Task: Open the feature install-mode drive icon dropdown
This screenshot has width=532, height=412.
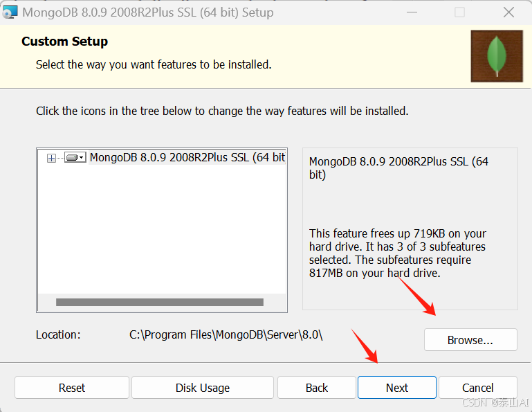Action: 75,158
